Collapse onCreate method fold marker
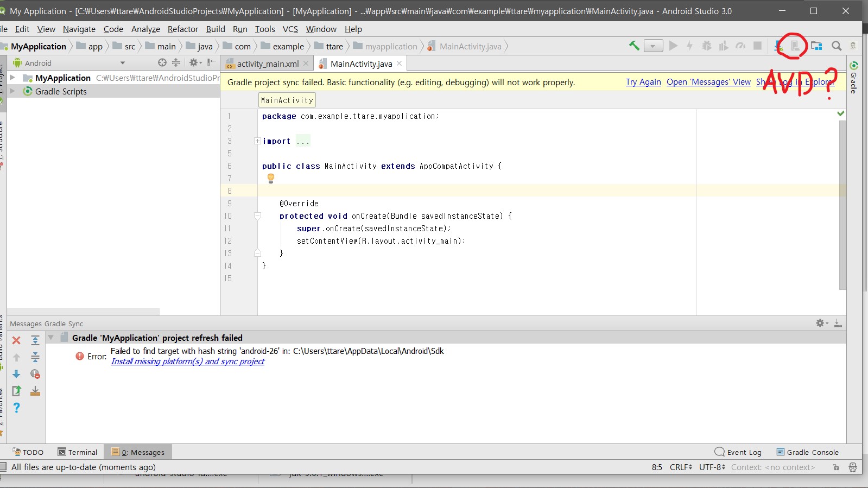868x488 pixels. pyautogui.click(x=257, y=216)
